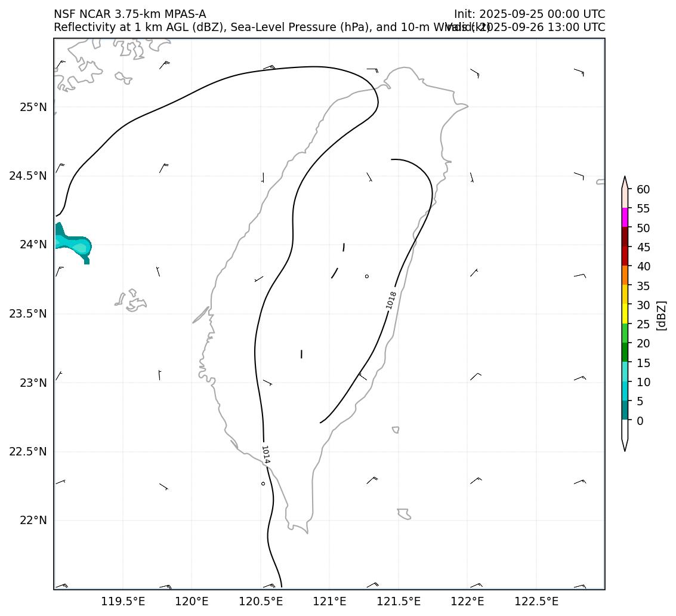Click the [dBZ] colorbar axis label
This screenshot has width=676, height=616.
(x=660, y=315)
